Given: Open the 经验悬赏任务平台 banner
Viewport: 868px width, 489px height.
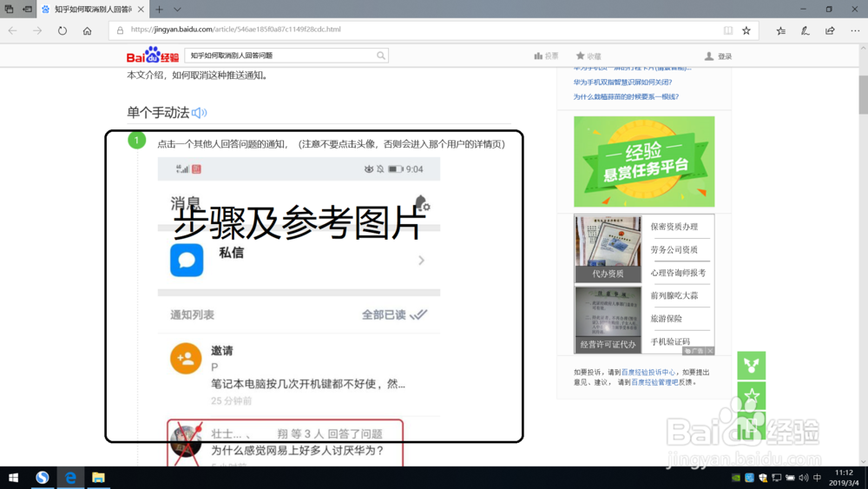Looking at the screenshot, I should tap(644, 162).
